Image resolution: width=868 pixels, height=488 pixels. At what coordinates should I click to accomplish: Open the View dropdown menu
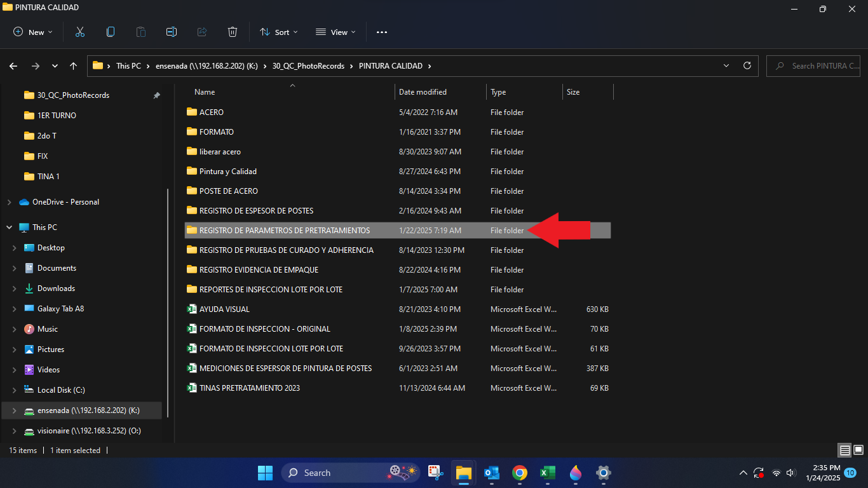[336, 32]
